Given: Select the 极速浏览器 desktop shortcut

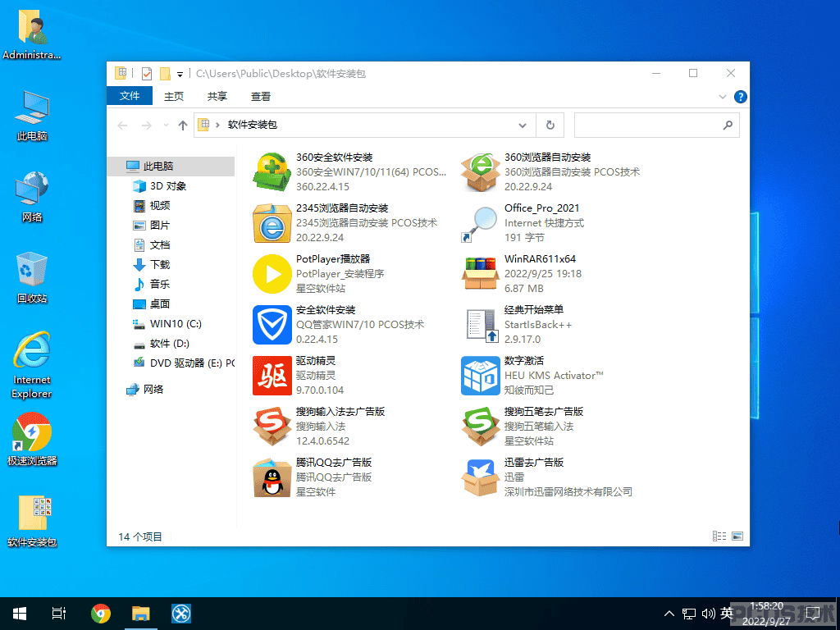Looking at the screenshot, I should [32, 440].
